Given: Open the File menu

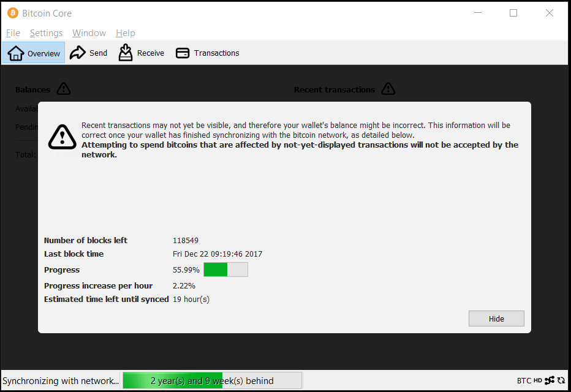Looking at the screenshot, I should click(13, 33).
